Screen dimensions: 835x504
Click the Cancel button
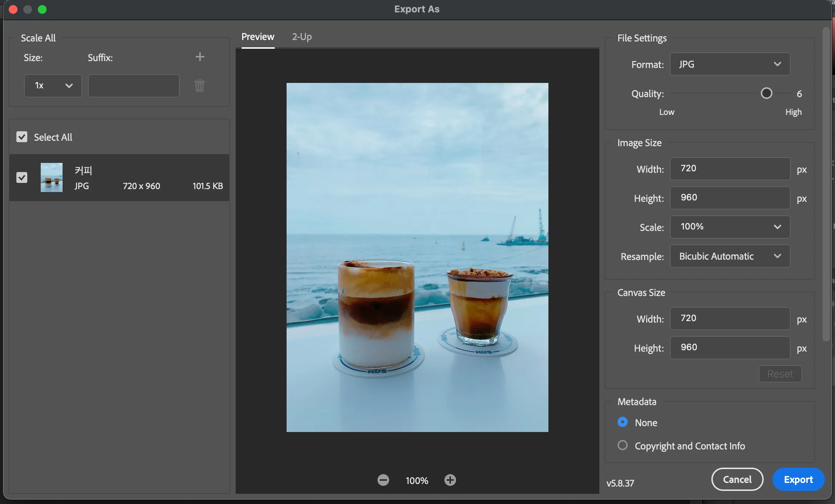pyautogui.click(x=737, y=479)
